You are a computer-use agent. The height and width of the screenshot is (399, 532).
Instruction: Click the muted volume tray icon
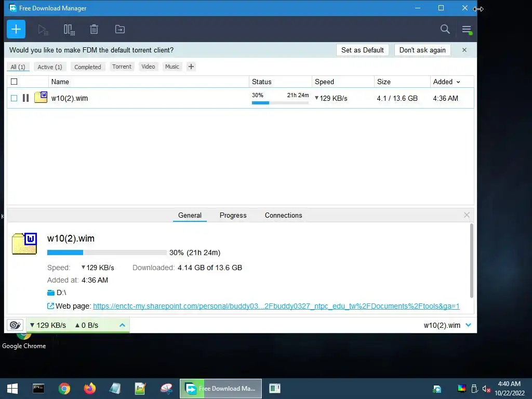pyautogui.click(x=486, y=389)
